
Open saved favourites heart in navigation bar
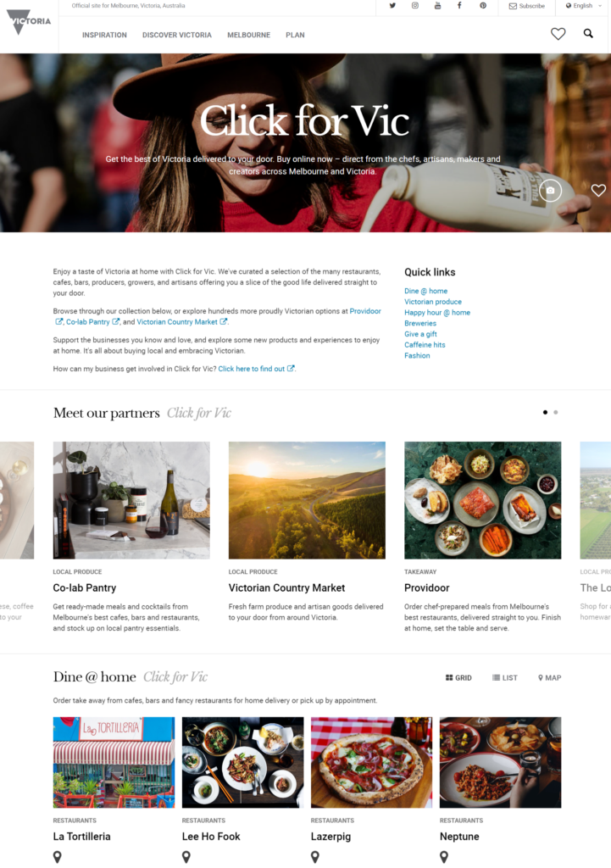[x=558, y=34]
